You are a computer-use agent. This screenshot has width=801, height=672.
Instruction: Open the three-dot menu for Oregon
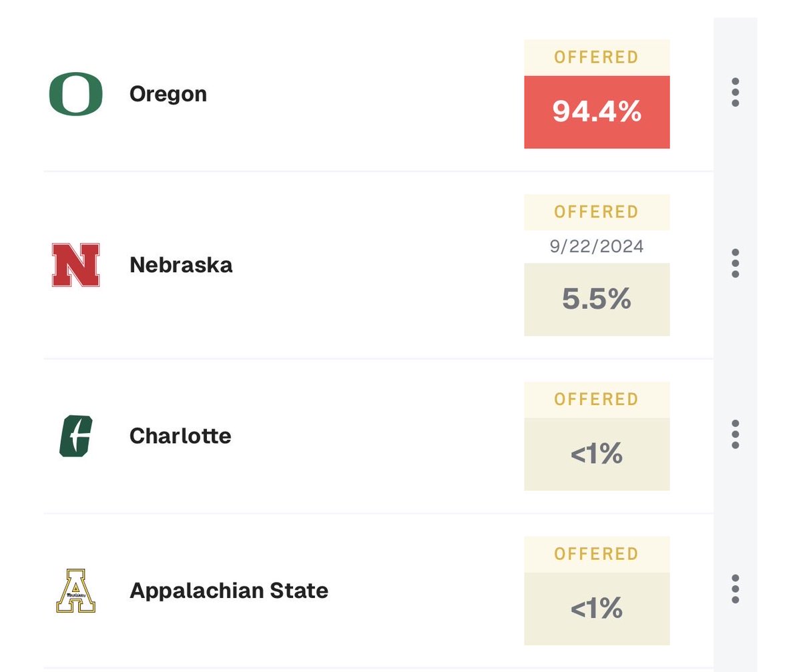click(x=735, y=93)
